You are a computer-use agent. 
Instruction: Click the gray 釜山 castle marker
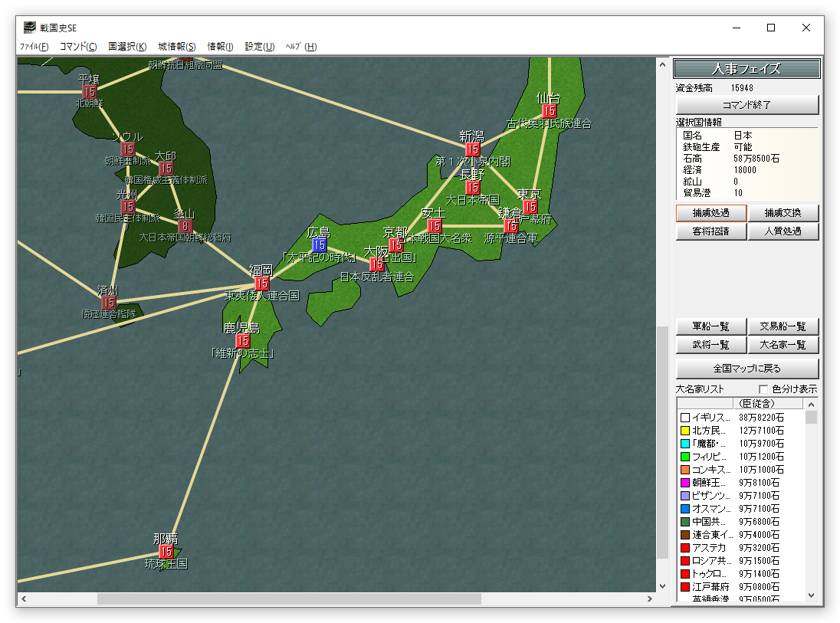pyautogui.click(x=184, y=226)
